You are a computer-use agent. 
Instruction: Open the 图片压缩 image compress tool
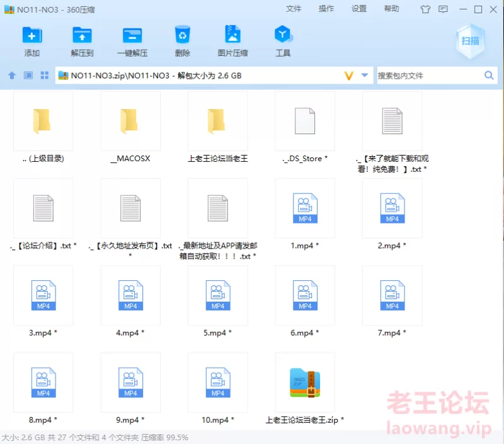click(x=232, y=34)
